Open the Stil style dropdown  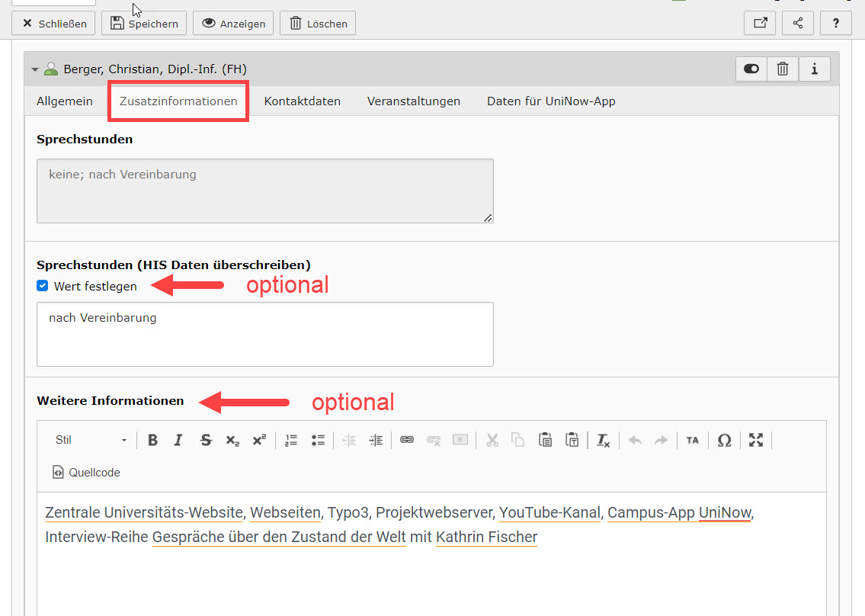90,440
